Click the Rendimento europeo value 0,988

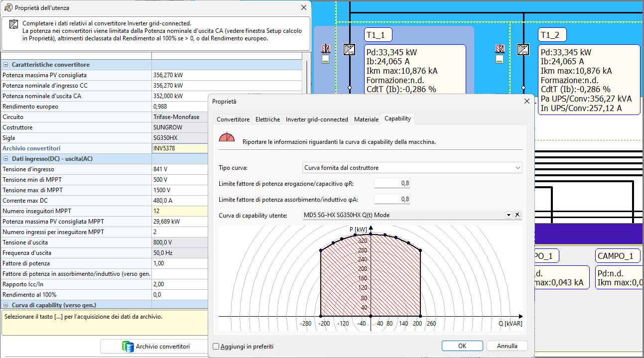[x=180, y=107]
